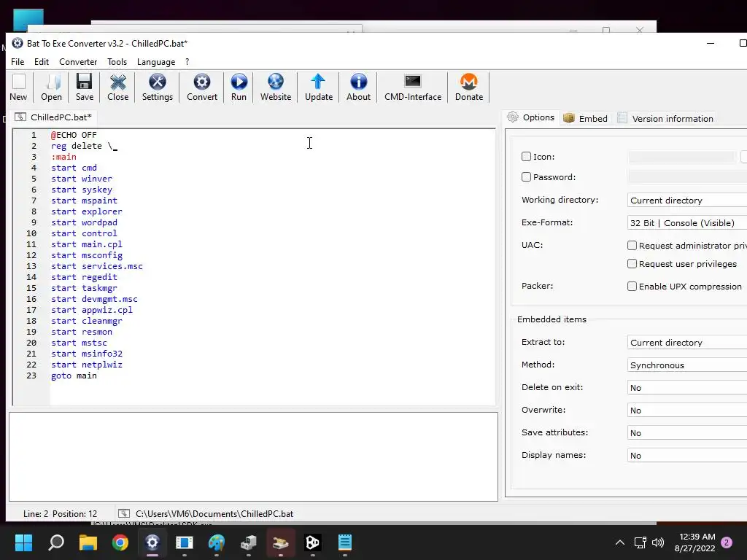
Task: Open Settings from the toolbar
Action: tap(158, 87)
